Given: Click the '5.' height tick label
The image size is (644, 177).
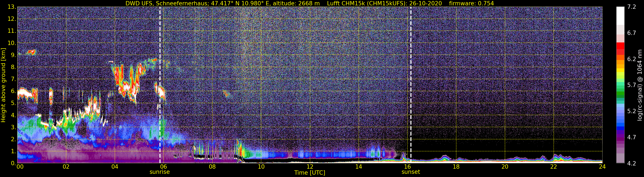Looking at the screenshot, I should coord(13,103).
